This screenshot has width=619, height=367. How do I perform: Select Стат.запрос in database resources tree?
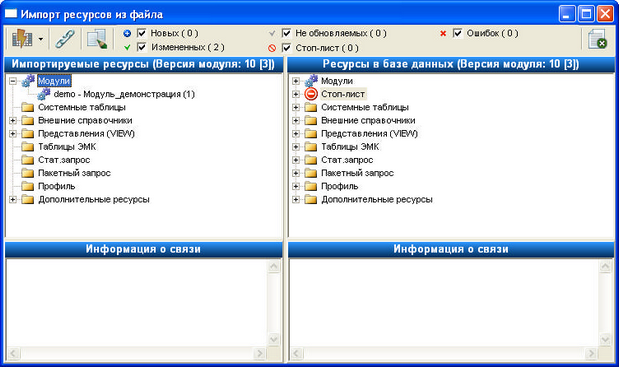pos(347,160)
